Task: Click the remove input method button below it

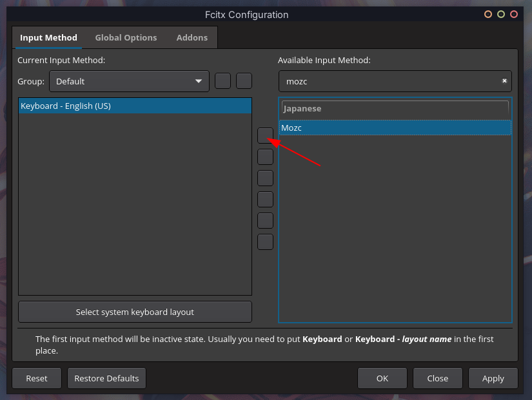Action: [x=265, y=157]
